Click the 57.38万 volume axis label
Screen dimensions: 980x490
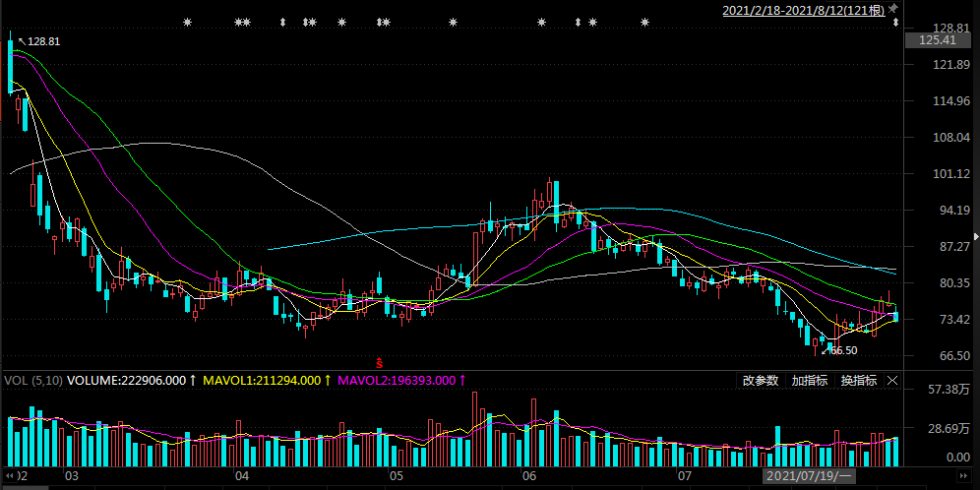point(949,390)
